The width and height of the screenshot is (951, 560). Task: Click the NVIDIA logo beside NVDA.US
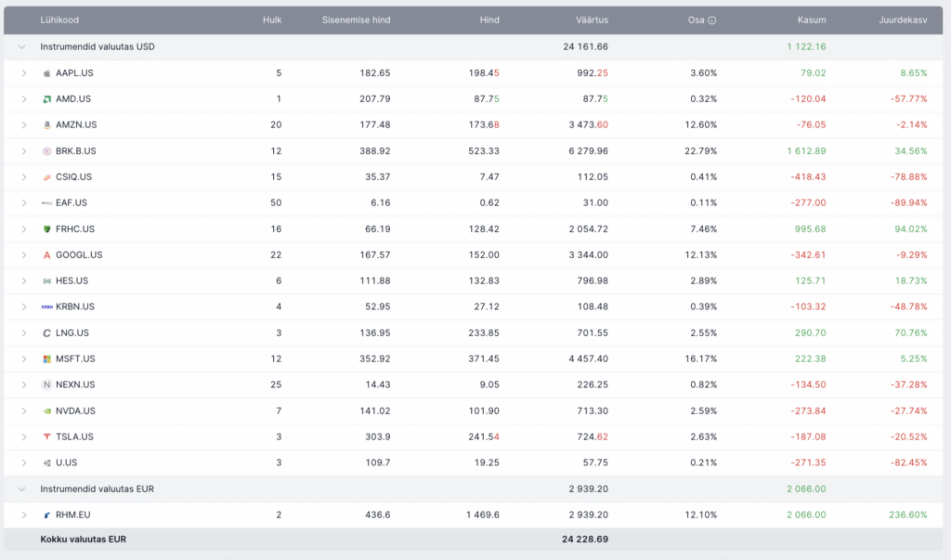tap(46, 411)
